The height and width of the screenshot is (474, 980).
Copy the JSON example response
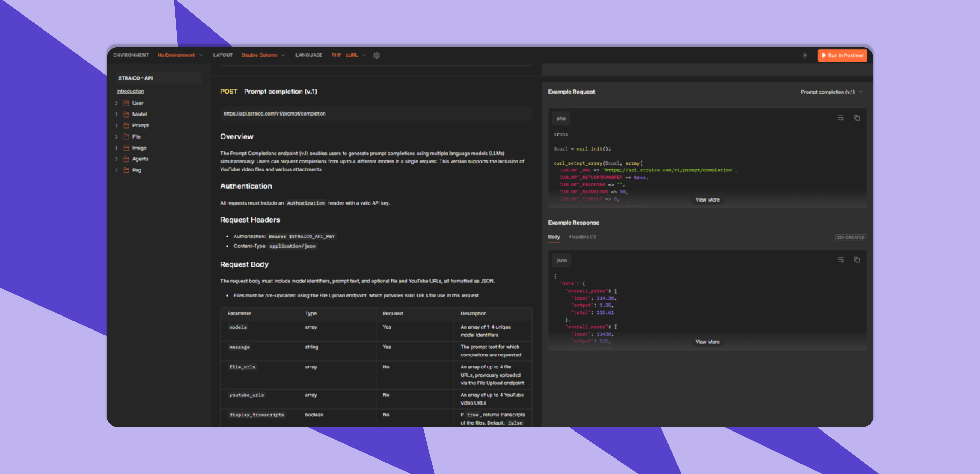click(x=856, y=260)
